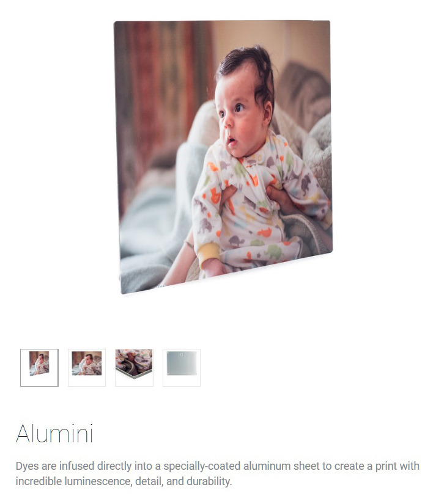444x504 pixels.
Task: Click the product description paragraph
Action: (217, 473)
